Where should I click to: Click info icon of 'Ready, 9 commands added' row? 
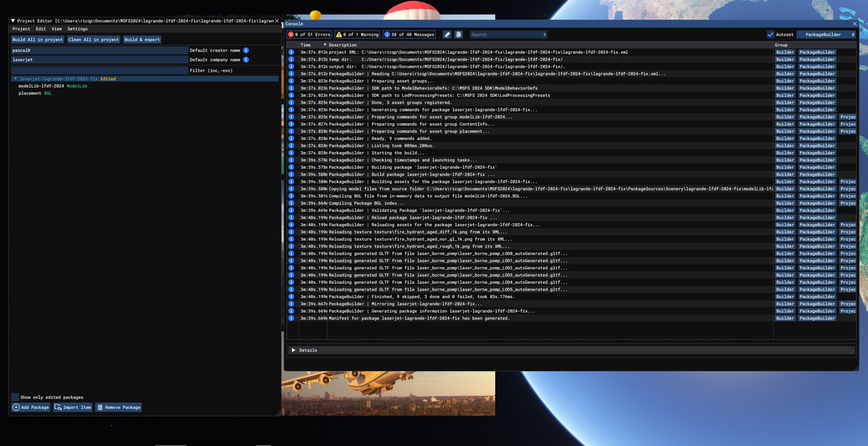[x=292, y=138]
